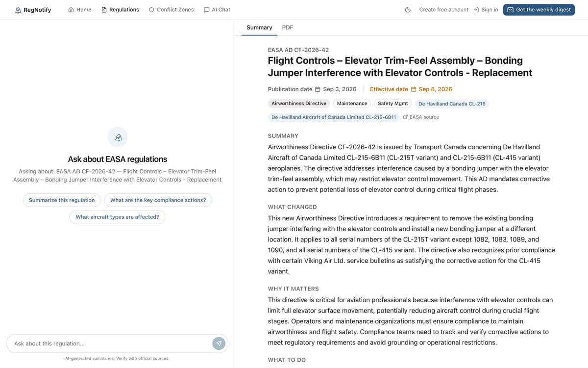Click What are the key compliance actions?

158,200
